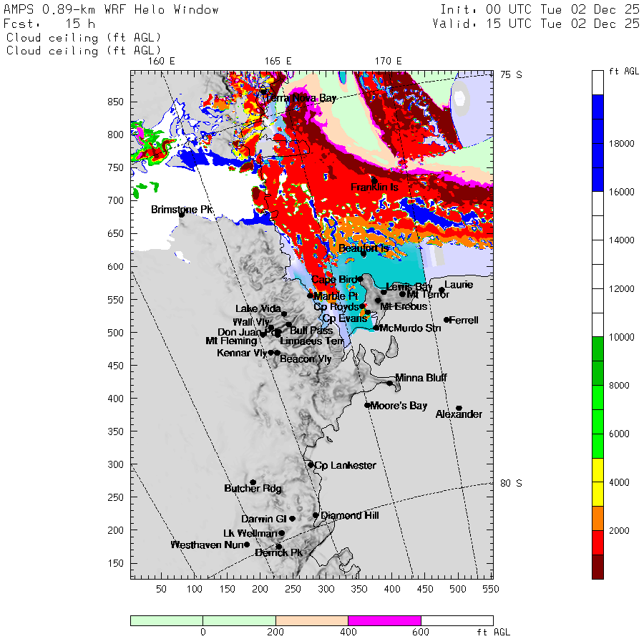Pick the blue swatch in vertical legend
Image resolution: width=644 pixels, height=644 pixels.
click(599, 143)
